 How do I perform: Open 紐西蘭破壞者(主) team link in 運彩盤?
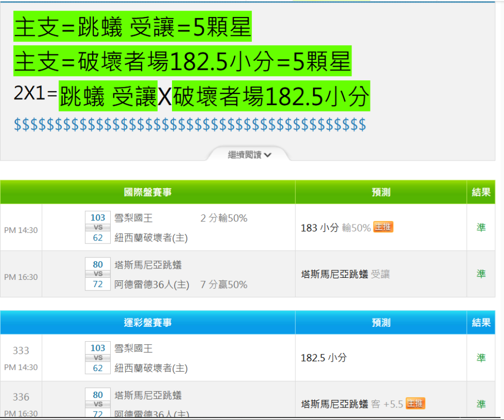[151, 368]
